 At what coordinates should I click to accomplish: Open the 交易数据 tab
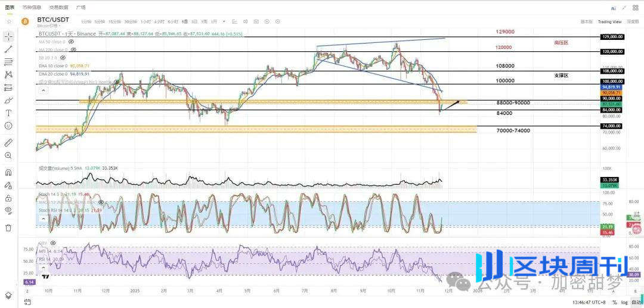(x=58, y=7)
